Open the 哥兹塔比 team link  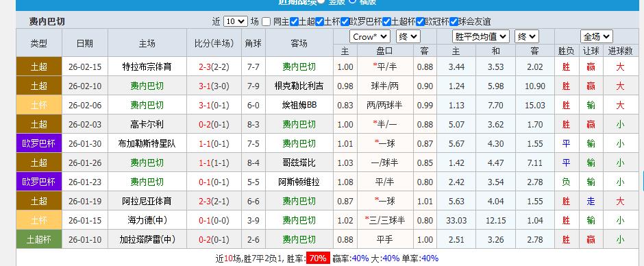(299, 162)
